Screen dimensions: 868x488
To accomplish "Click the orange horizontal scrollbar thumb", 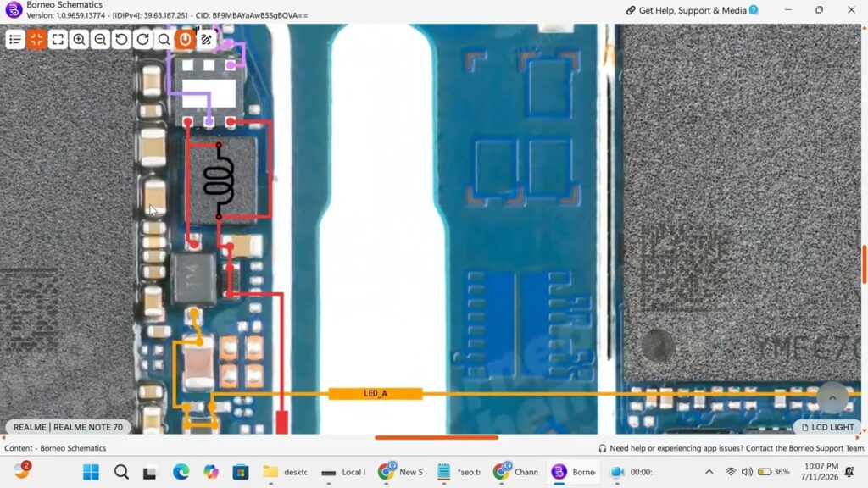I will point(437,437).
